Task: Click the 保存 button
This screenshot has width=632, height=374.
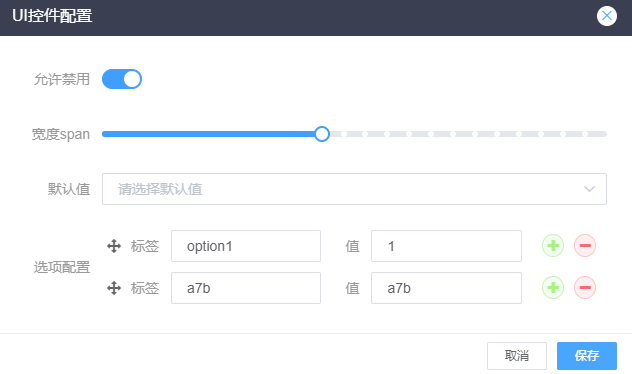Action: (x=587, y=356)
